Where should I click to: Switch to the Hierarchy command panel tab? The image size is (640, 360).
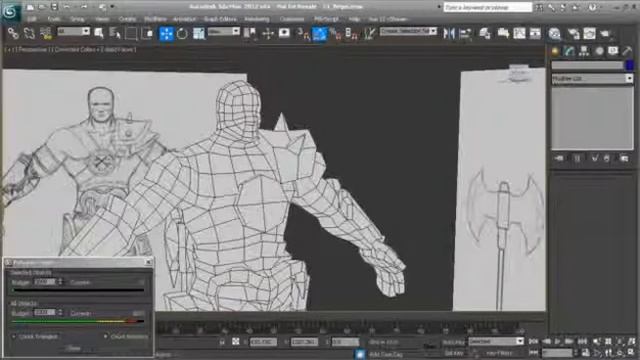click(584, 51)
